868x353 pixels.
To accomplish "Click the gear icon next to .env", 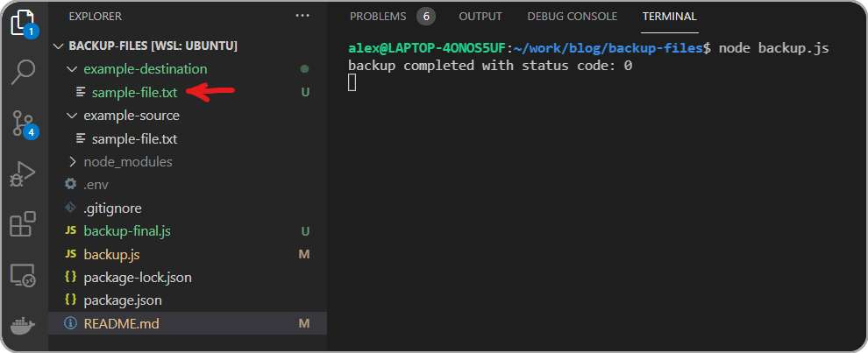I will (70, 184).
